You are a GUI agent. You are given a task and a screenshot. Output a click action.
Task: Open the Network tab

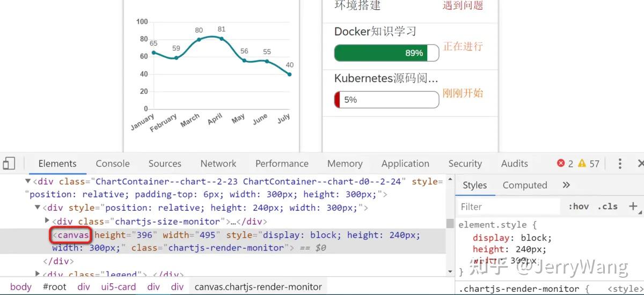click(218, 164)
